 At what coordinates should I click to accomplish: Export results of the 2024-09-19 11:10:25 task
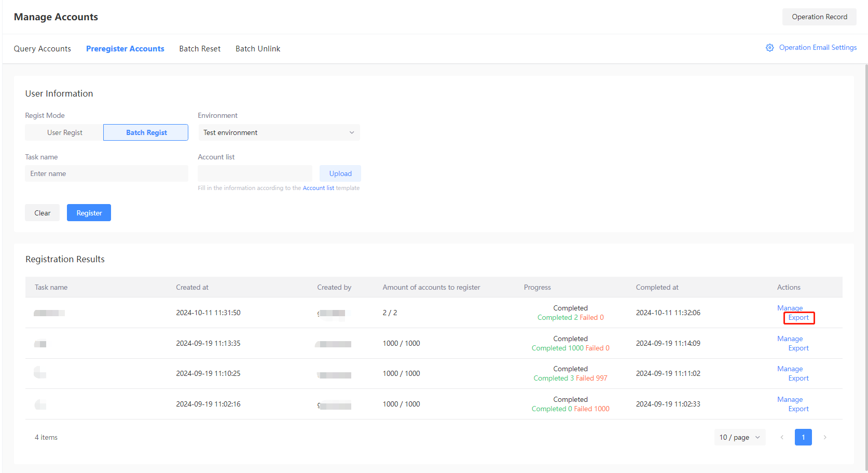click(x=798, y=378)
